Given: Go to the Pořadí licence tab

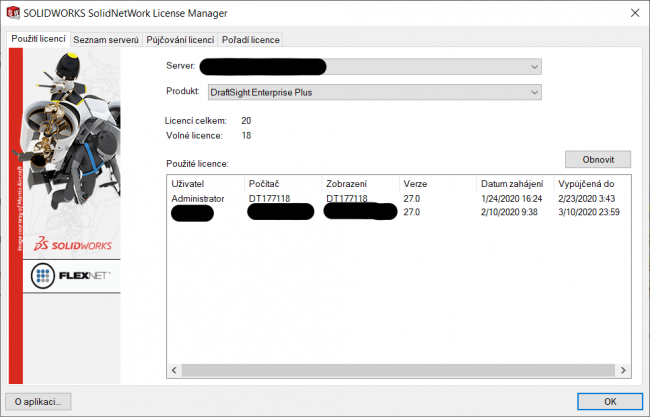Looking at the screenshot, I should (251, 39).
